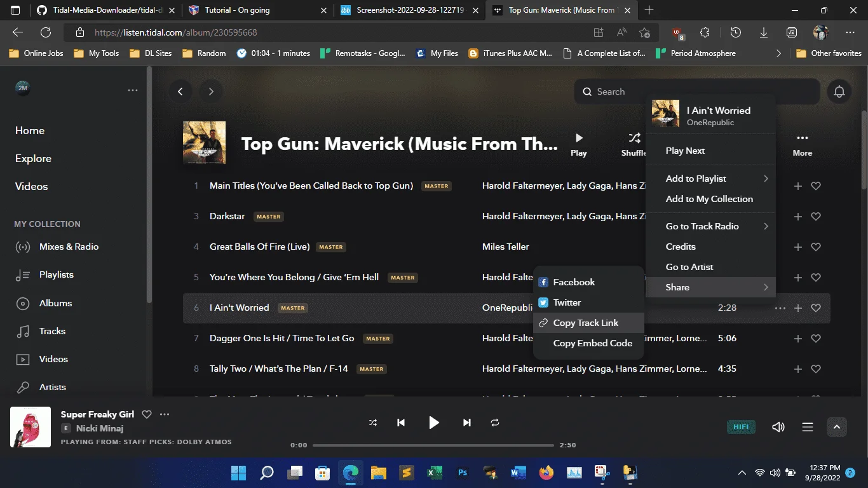The height and width of the screenshot is (488, 868).
Task: Open the 2M profile avatar
Action: [x=23, y=88]
